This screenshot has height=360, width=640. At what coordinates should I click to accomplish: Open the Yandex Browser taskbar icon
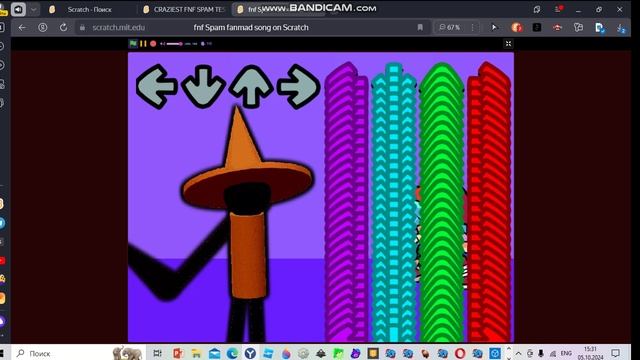point(250,353)
